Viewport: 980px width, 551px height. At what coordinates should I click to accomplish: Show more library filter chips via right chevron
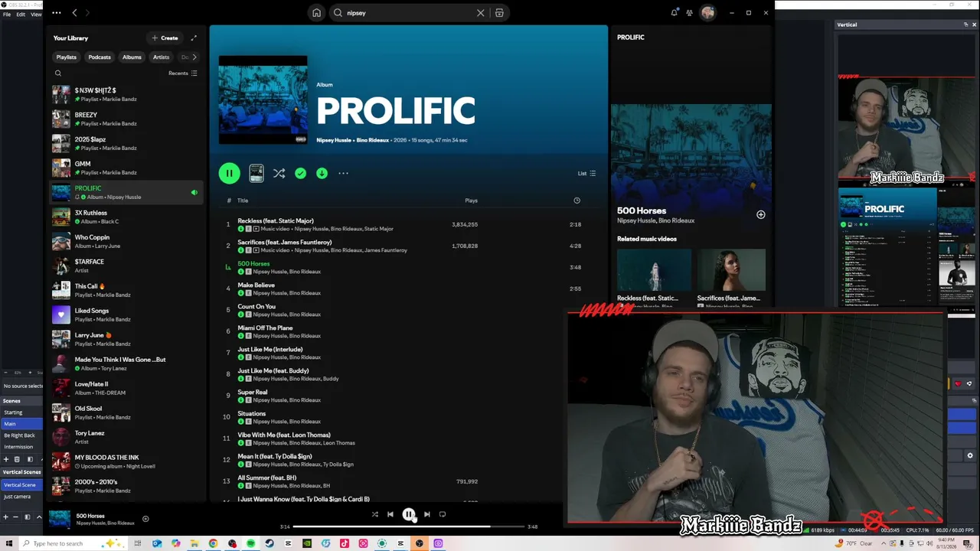pyautogui.click(x=194, y=57)
